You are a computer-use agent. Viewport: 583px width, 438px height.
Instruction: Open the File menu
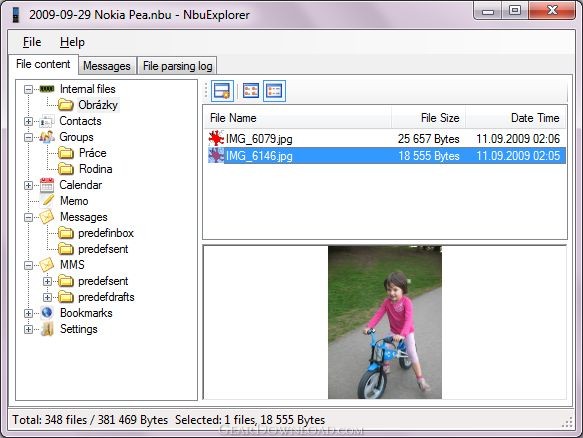pyautogui.click(x=32, y=42)
